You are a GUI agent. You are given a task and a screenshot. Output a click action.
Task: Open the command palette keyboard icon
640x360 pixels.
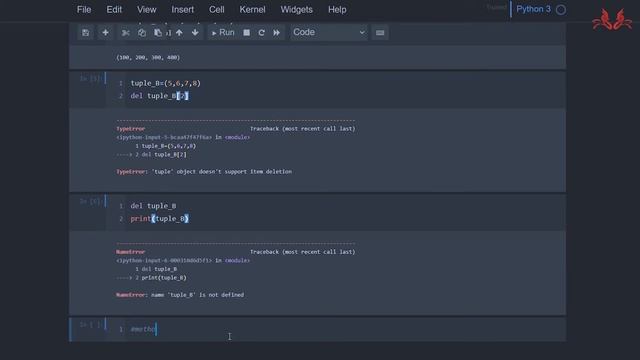click(x=380, y=33)
